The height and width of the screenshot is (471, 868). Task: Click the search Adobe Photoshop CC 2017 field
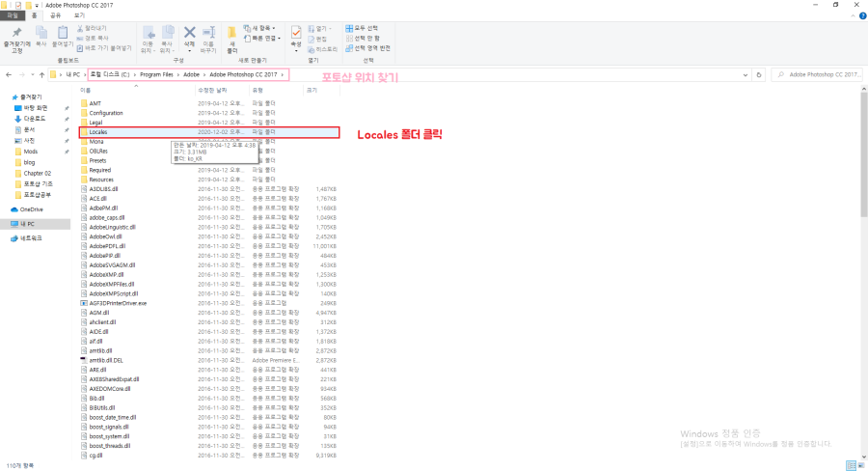pos(817,74)
